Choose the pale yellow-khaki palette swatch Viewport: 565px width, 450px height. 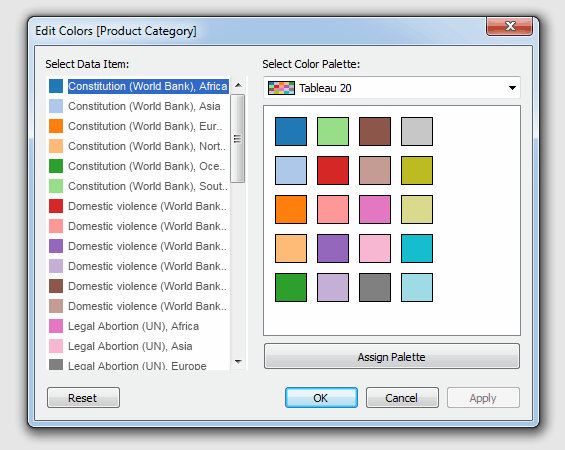pos(417,210)
